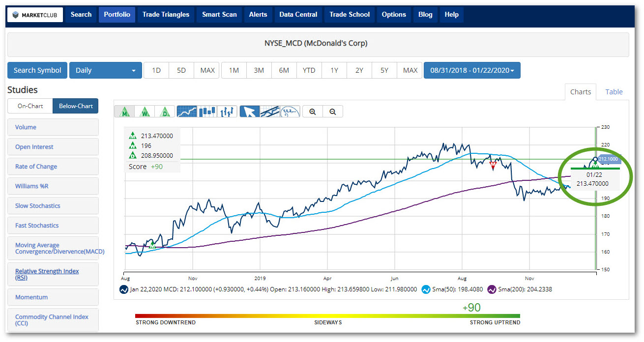Toggle the Weekly trade triangle icon

pos(145,112)
